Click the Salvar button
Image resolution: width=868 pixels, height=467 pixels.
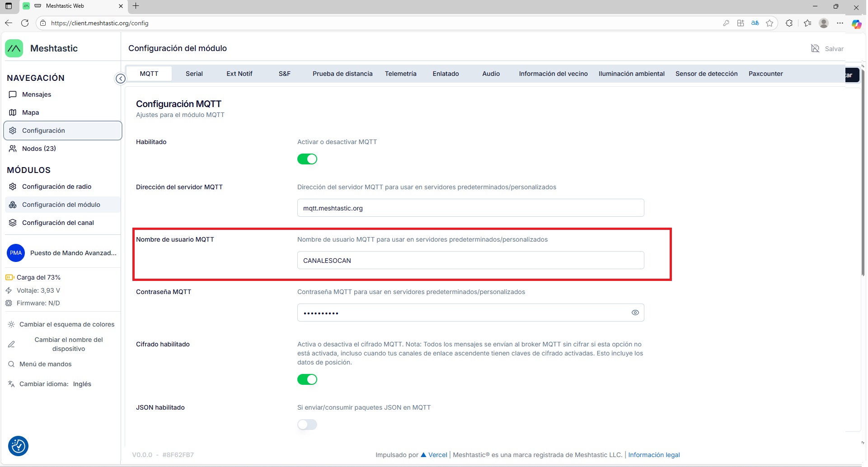pyautogui.click(x=827, y=49)
